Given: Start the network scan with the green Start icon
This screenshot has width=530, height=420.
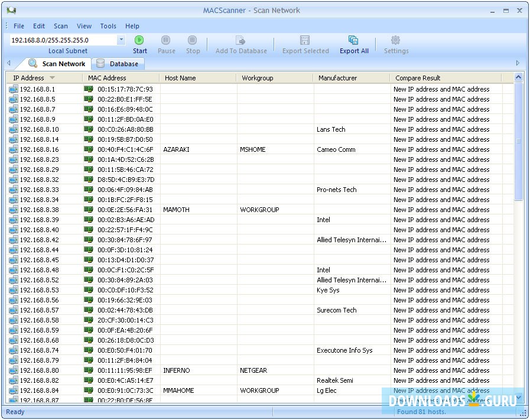Looking at the screenshot, I should click(139, 40).
